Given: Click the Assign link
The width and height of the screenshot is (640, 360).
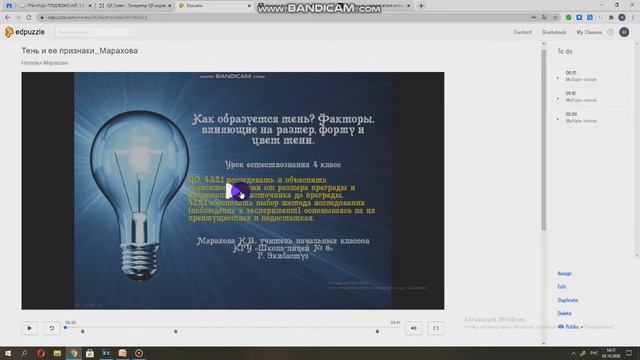Looking at the screenshot, I should tap(564, 273).
